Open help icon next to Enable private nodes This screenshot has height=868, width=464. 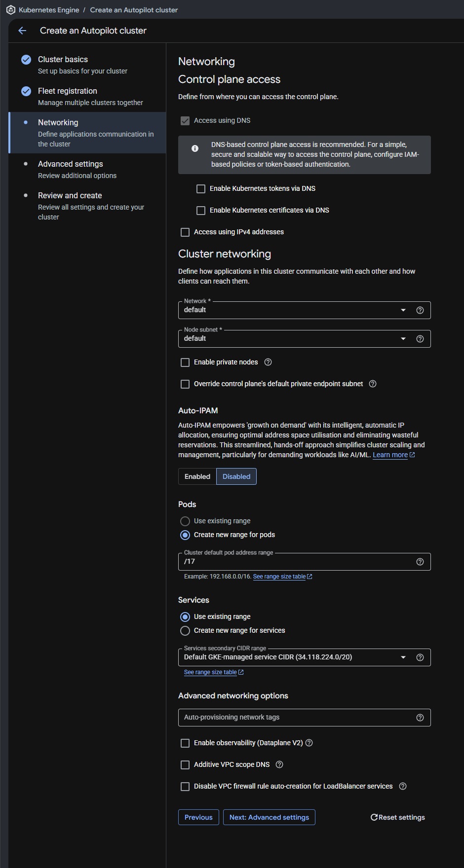tap(268, 362)
